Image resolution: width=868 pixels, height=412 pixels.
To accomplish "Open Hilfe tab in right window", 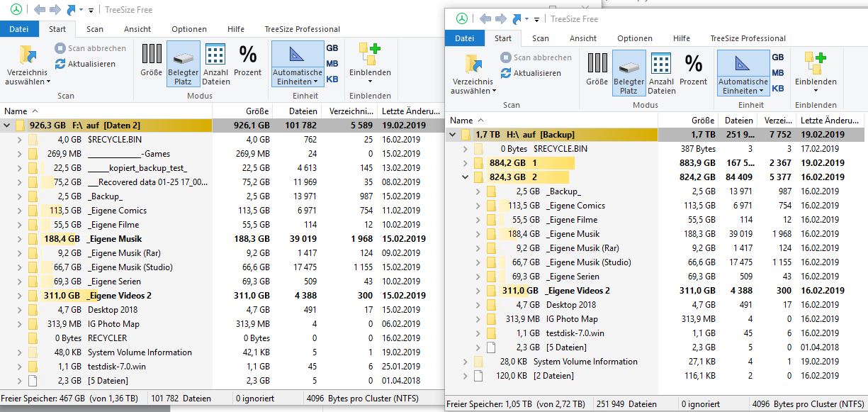I will pos(682,38).
